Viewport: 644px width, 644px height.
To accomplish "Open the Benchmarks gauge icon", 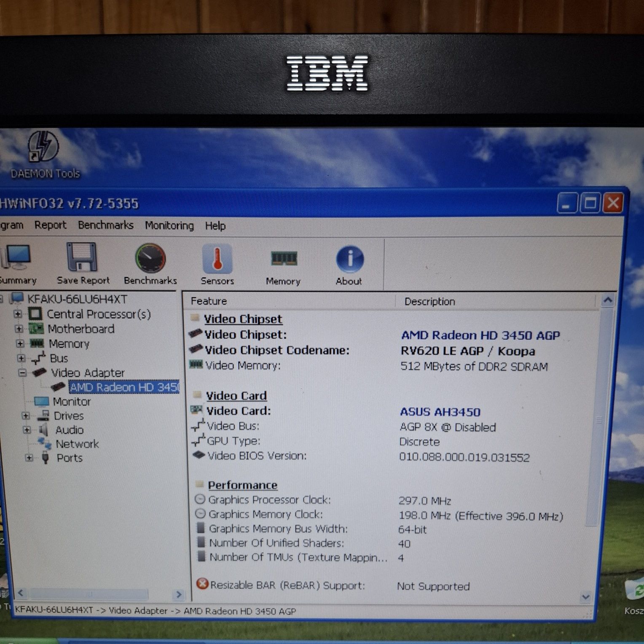I will point(150,258).
